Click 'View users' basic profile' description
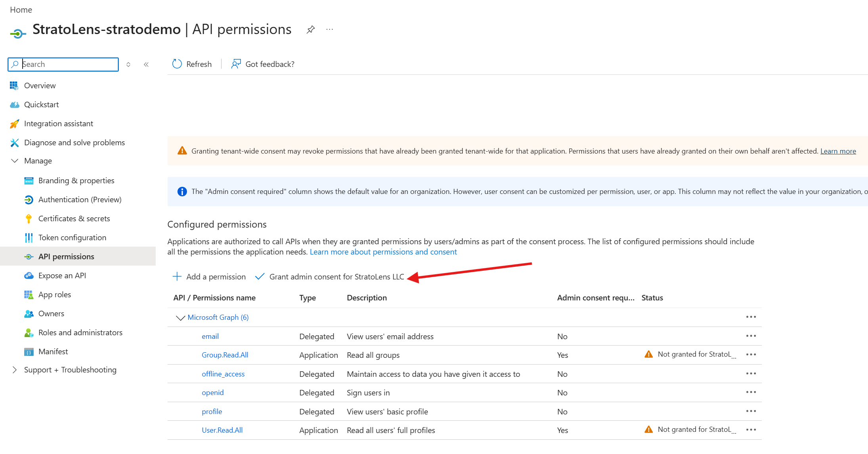Image resolution: width=868 pixels, height=454 pixels. (387, 412)
